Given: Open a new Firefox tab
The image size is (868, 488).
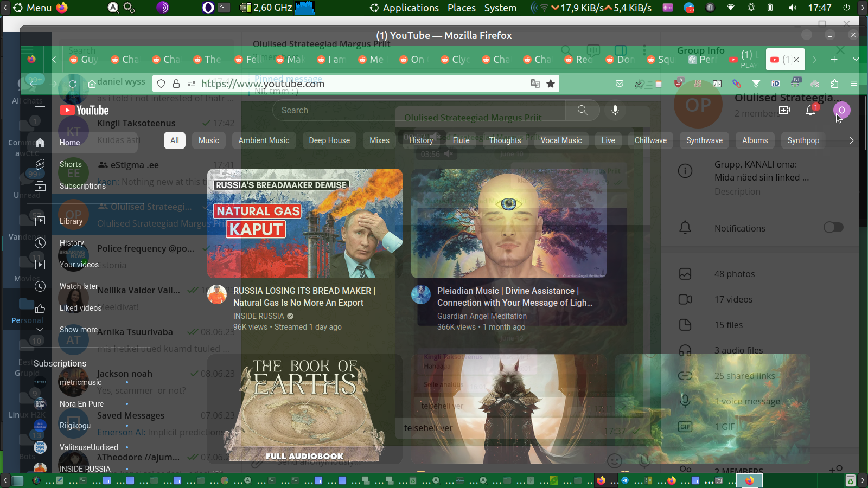Looking at the screenshot, I should coord(834,60).
